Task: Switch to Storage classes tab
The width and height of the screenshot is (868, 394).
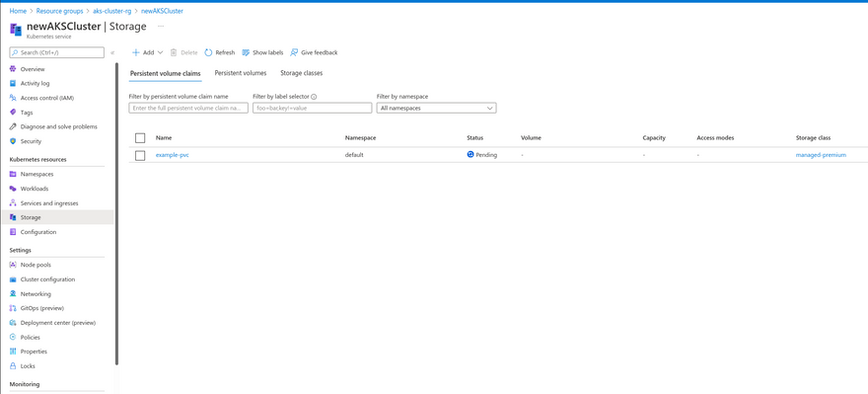Action: pos(301,73)
